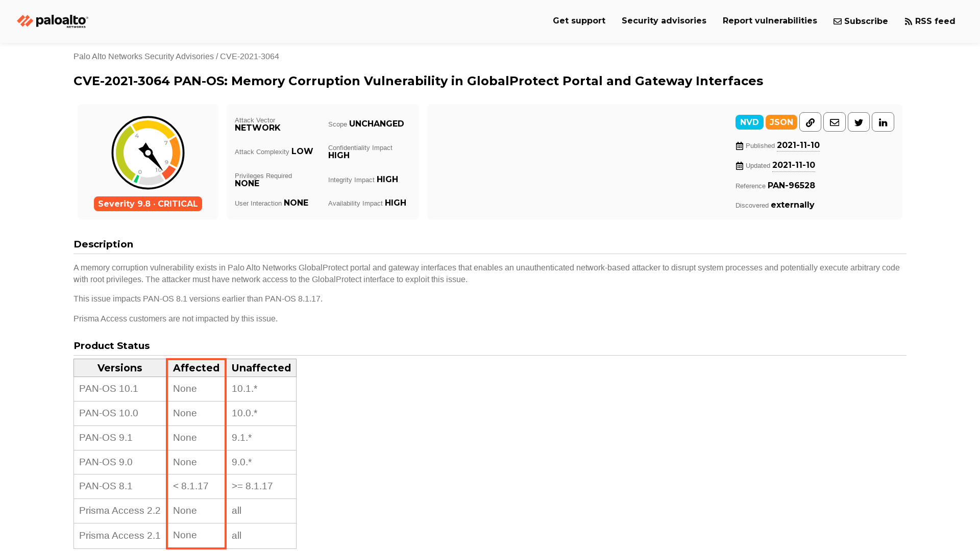Click the Privileges Required NONE value
This screenshot has height=551, width=980.
point(247,184)
